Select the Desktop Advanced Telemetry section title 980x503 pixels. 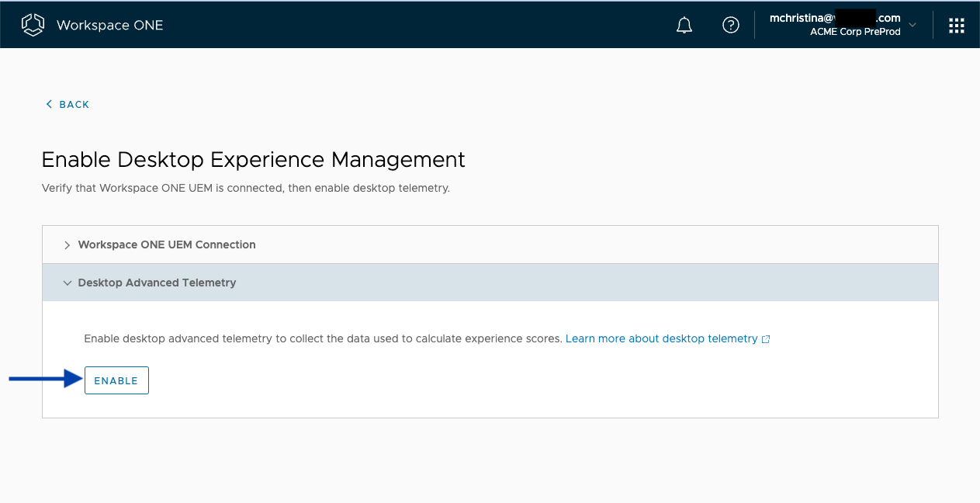(157, 283)
